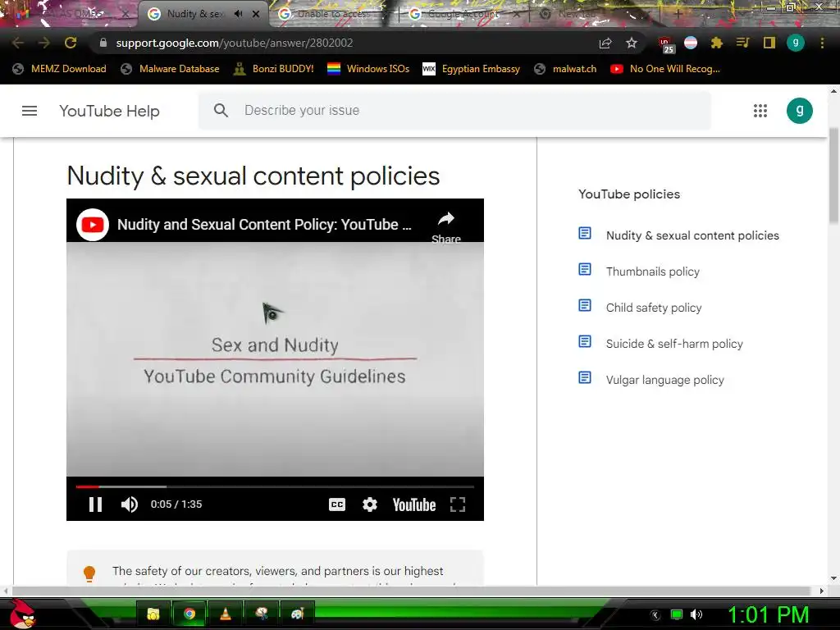Viewport: 840px width, 630px height.
Task: Click the search magnifier icon in the help bar
Action: (221, 111)
